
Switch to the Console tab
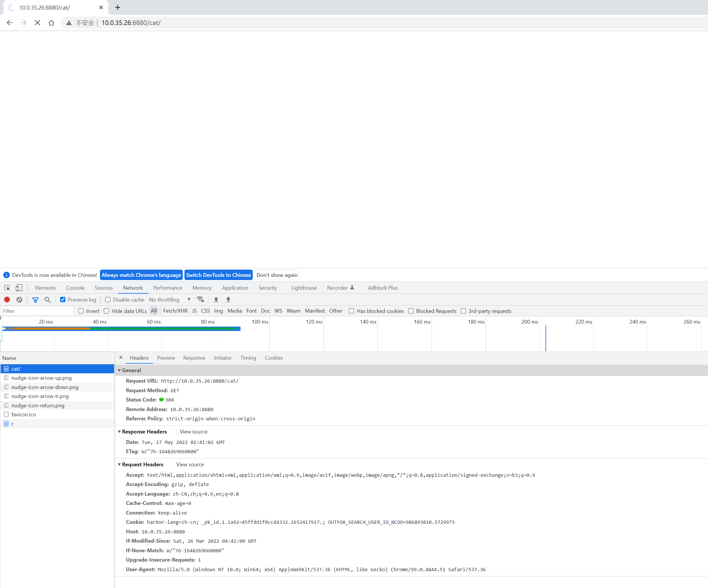tap(75, 288)
